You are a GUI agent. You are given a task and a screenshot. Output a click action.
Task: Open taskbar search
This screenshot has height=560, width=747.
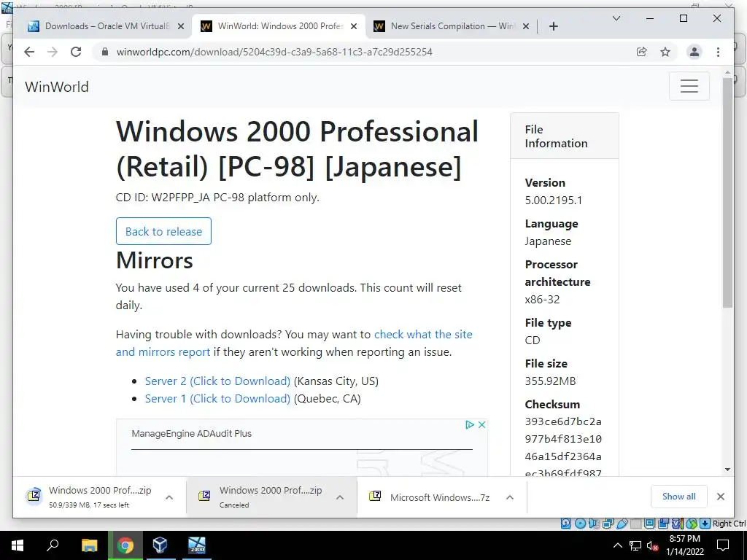pos(53,545)
